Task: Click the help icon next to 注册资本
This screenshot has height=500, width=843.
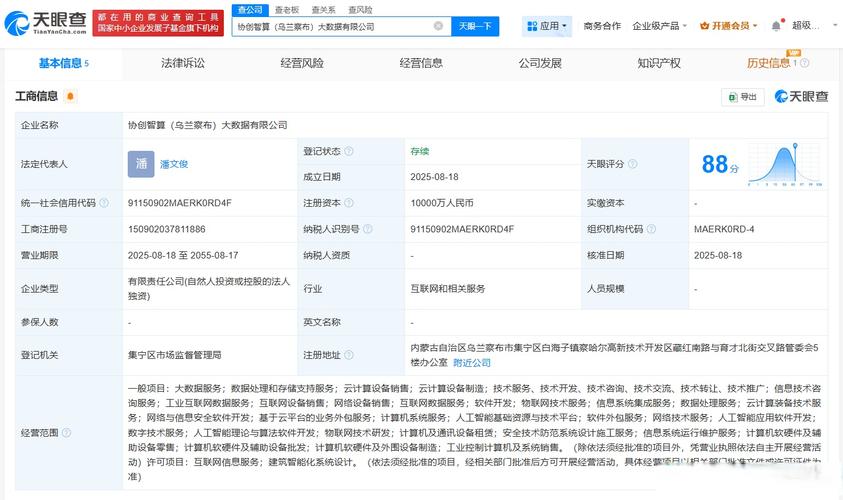Action: tap(349, 203)
